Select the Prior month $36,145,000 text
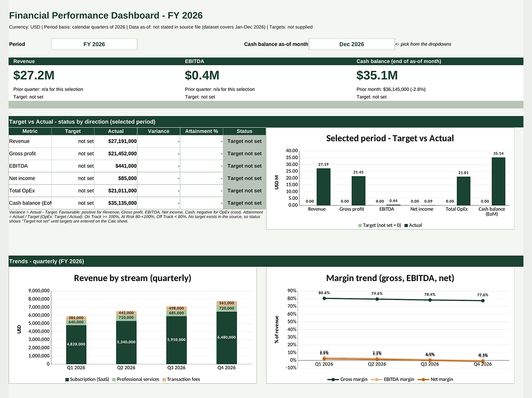This screenshot has height=398, width=532. [391, 89]
